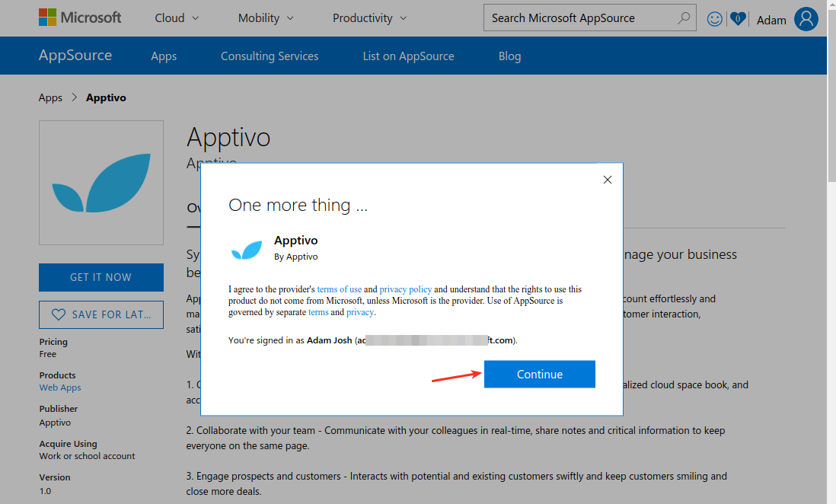Click the 'By Apptivo' text in dialog
Image resolution: width=836 pixels, height=504 pixels.
click(x=296, y=257)
